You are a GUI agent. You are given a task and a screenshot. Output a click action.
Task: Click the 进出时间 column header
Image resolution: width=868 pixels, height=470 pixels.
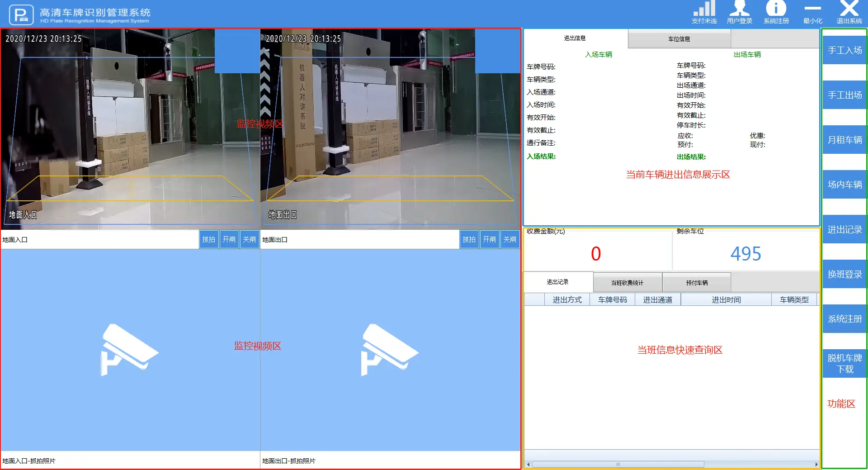[x=726, y=299]
